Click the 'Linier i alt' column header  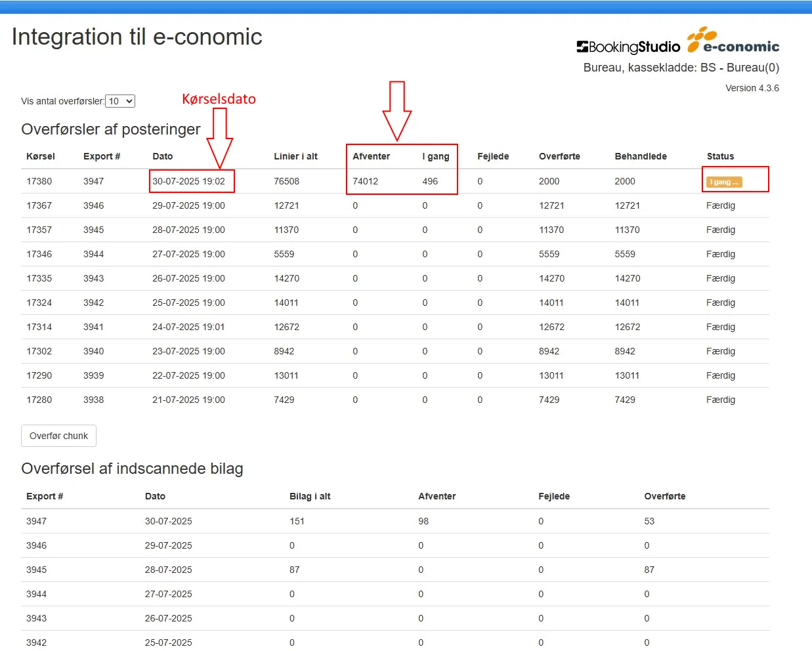click(x=295, y=156)
